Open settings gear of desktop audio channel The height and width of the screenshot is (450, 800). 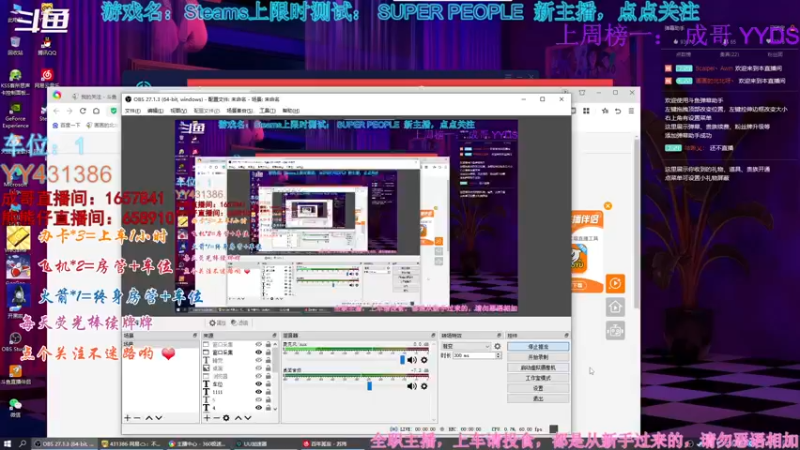click(424, 386)
